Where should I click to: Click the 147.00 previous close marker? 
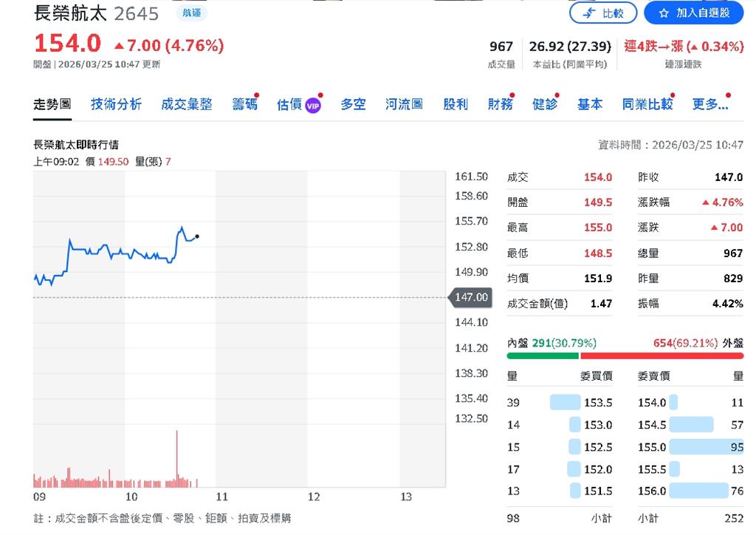tap(470, 298)
